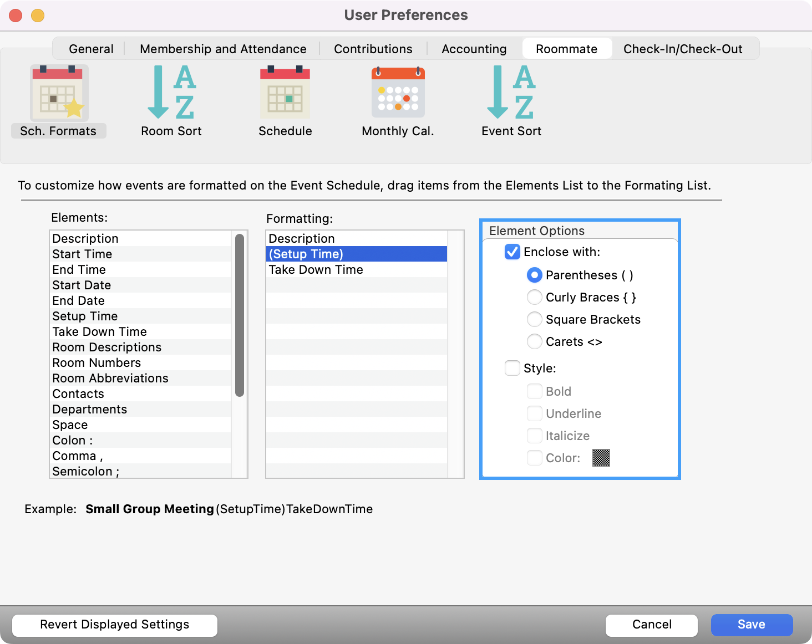Open the Contributions tab
The width and height of the screenshot is (812, 644).
click(x=373, y=49)
